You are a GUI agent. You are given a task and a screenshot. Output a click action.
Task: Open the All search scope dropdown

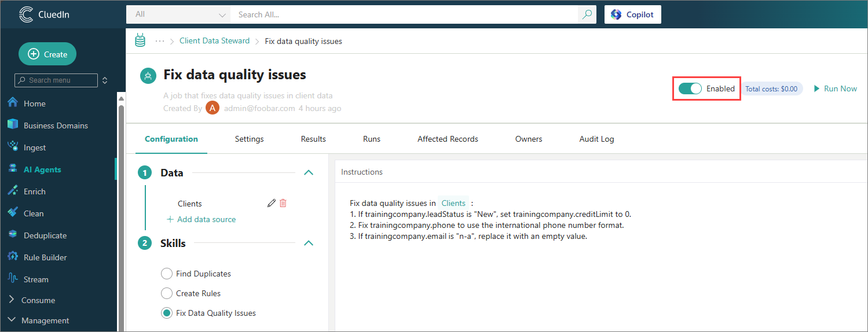(178, 14)
